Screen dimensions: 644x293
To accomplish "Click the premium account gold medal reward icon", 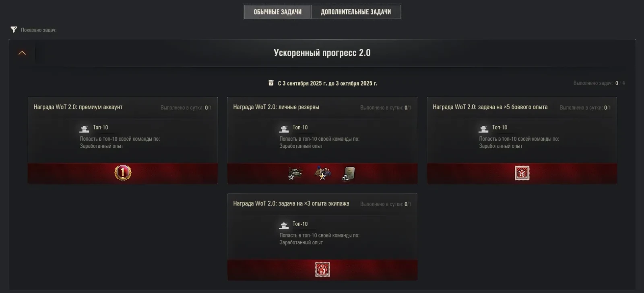I will [x=123, y=173].
